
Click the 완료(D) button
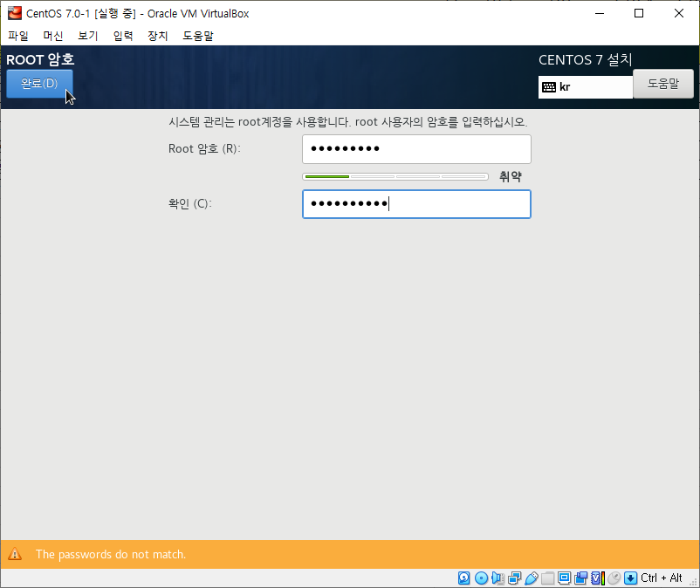coord(38,83)
